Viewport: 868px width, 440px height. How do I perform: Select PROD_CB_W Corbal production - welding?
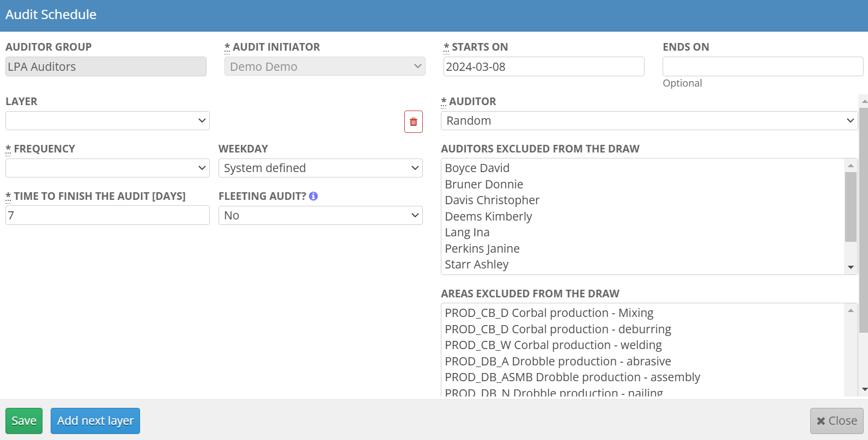[x=553, y=345]
